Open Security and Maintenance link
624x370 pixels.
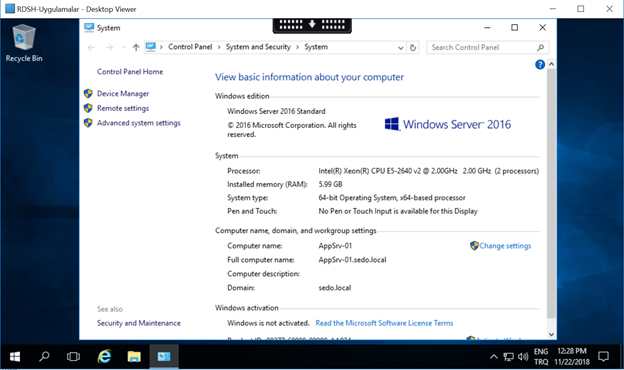pos(138,323)
